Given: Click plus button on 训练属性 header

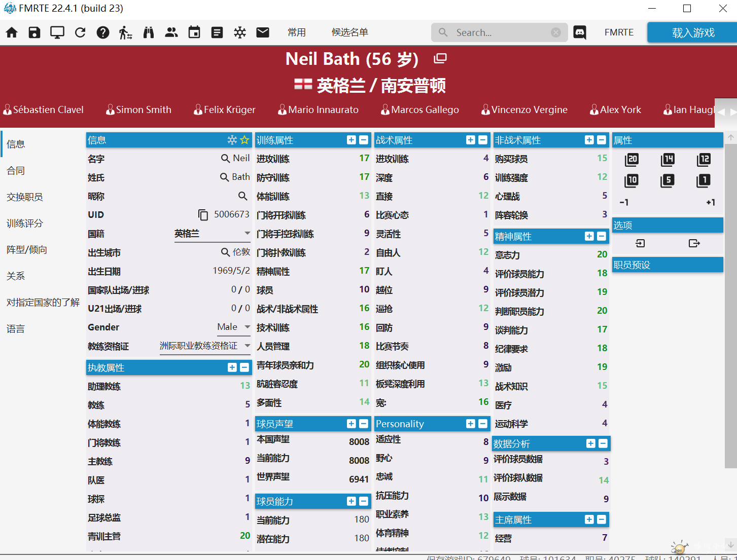Looking at the screenshot, I should 352,140.
